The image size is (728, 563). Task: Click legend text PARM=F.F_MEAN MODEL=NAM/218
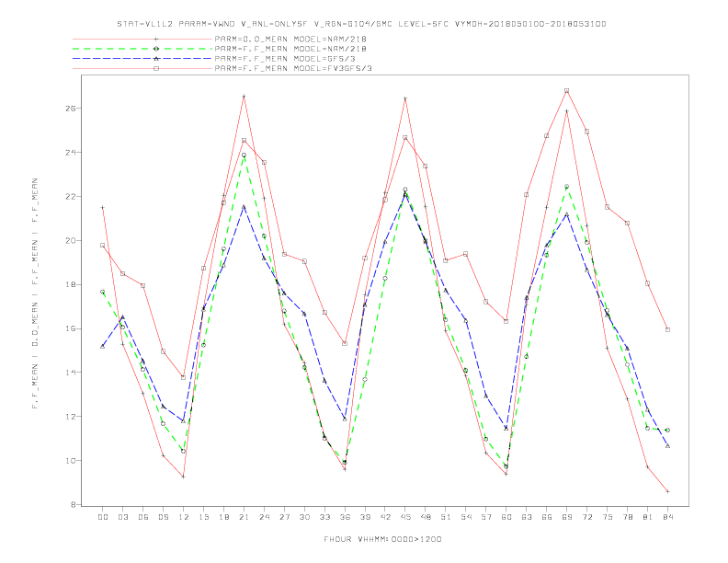(x=290, y=49)
